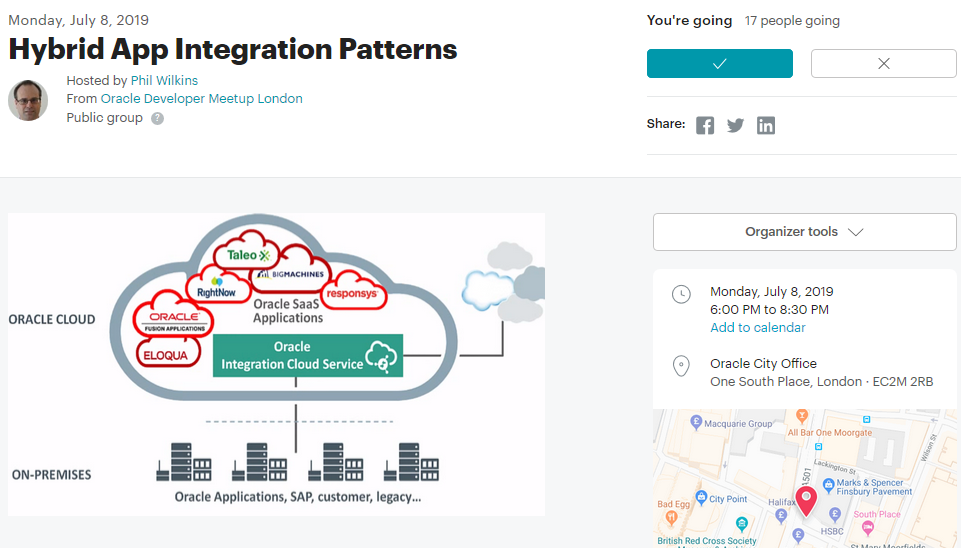Confirm attendance with the checkmark button
The width and height of the screenshot is (961, 548).
[x=719, y=63]
